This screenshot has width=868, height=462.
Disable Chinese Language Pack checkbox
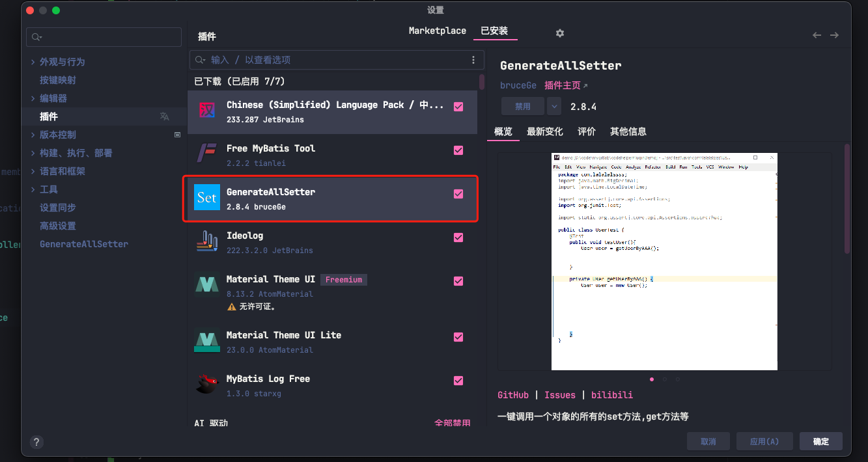pos(458,107)
